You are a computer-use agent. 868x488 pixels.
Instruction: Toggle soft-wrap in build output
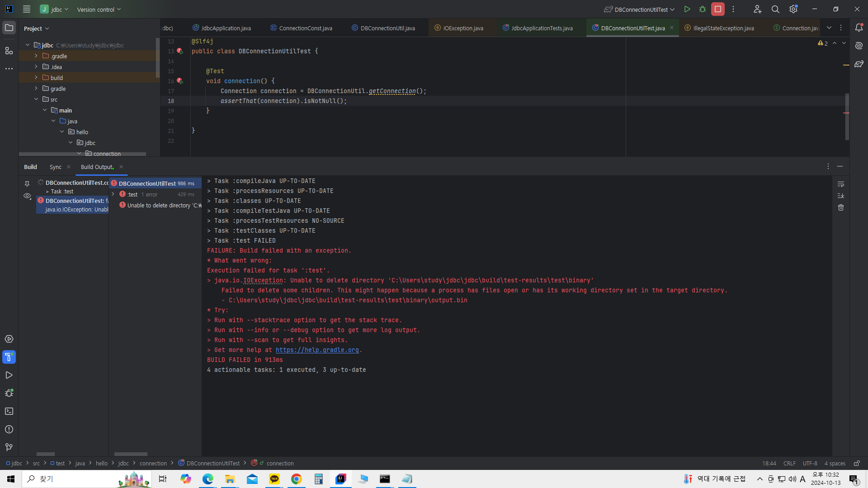coord(841,184)
